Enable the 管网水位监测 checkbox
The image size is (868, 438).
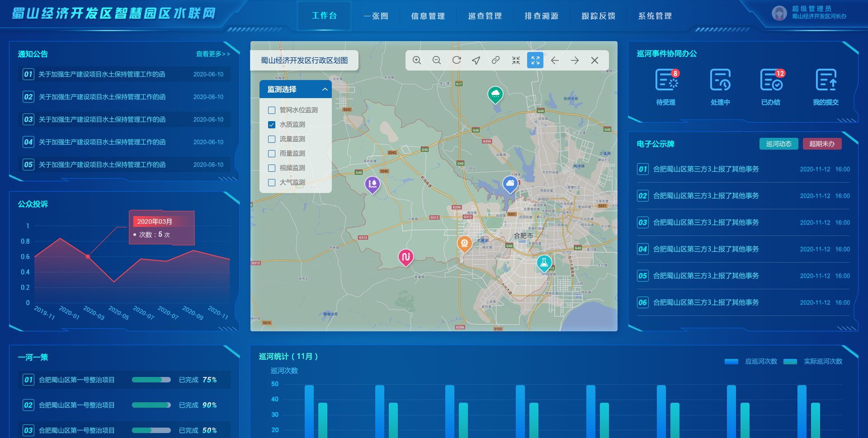[272, 110]
